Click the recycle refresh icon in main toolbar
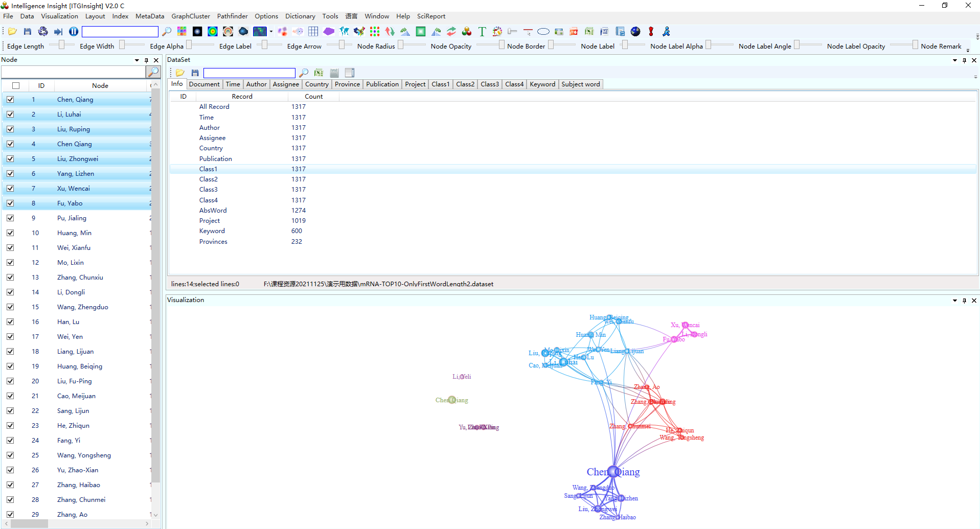The height and width of the screenshot is (529, 980). [x=43, y=32]
